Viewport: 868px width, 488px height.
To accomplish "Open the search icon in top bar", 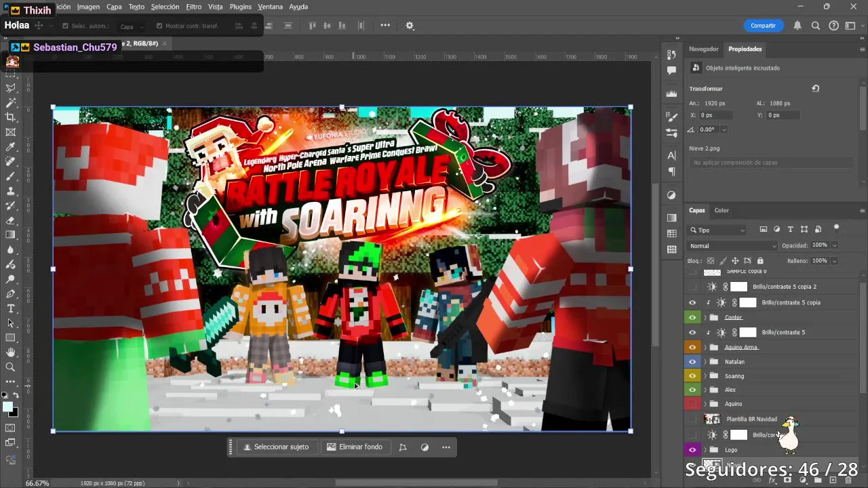I will tap(816, 26).
